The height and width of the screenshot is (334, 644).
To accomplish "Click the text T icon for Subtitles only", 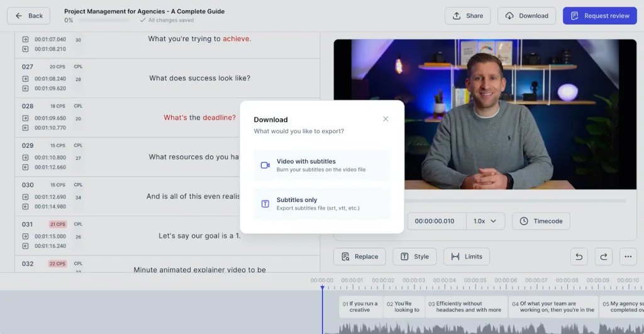I will click(x=265, y=204).
